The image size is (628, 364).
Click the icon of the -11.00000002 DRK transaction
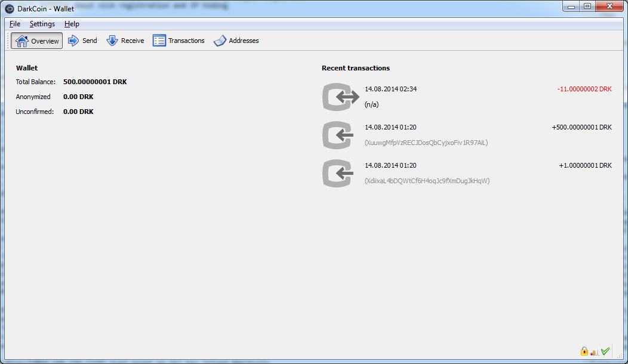click(x=340, y=97)
